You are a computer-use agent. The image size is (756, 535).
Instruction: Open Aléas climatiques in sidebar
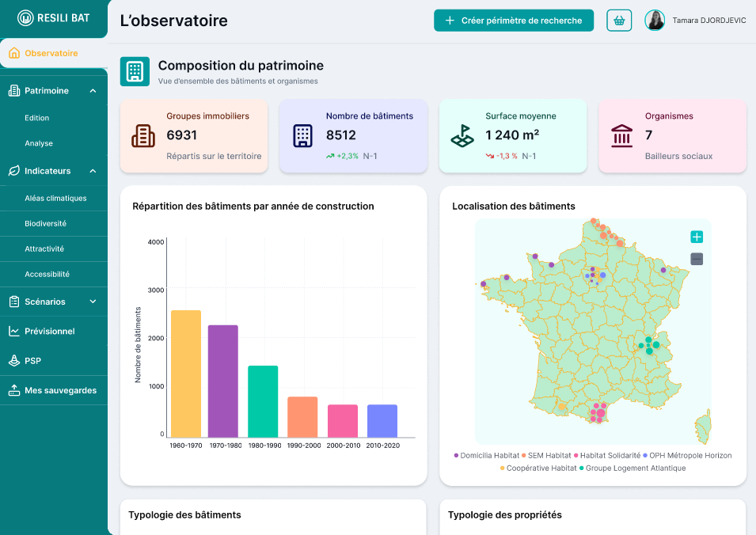pos(55,199)
